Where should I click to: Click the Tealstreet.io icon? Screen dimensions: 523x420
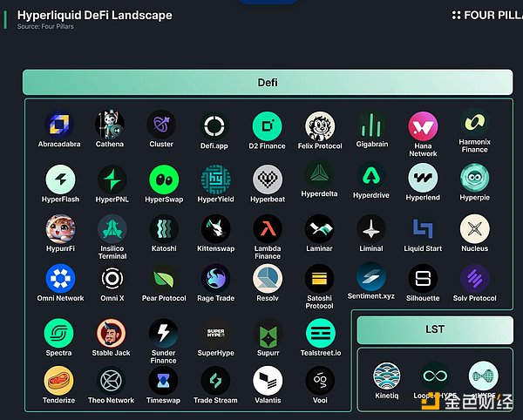(x=320, y=333)
